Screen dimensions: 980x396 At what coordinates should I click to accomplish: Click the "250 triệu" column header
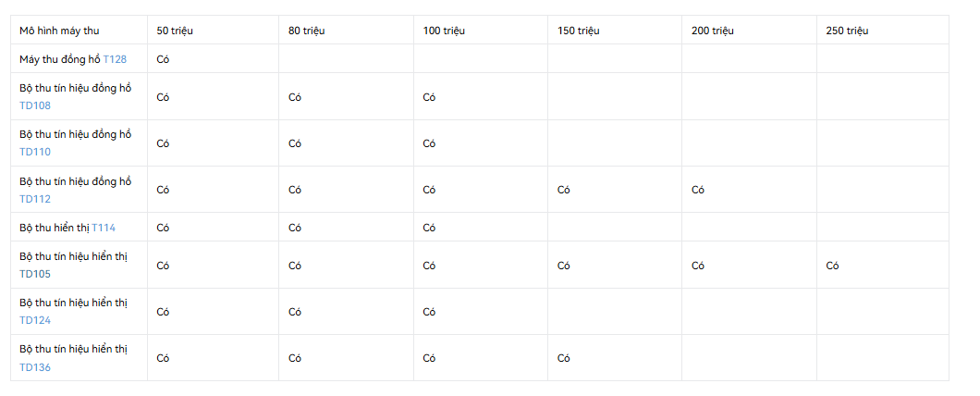[847, 31]
